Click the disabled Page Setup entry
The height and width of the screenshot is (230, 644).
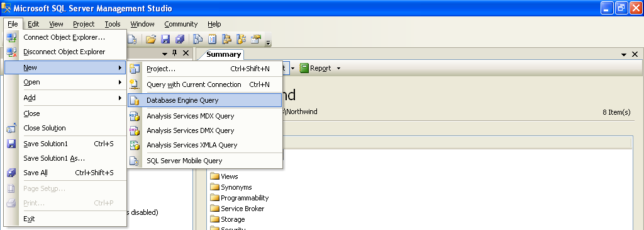click(x=65, y=188)
